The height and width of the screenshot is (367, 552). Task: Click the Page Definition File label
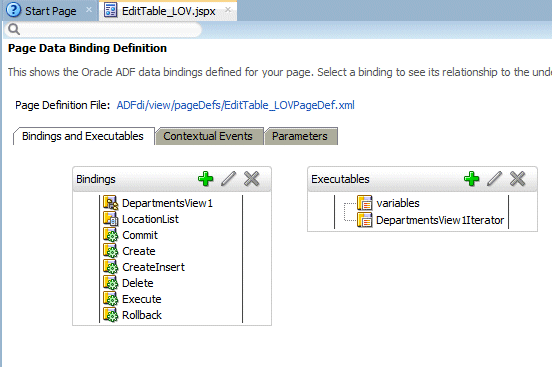(x=63, y=105)
